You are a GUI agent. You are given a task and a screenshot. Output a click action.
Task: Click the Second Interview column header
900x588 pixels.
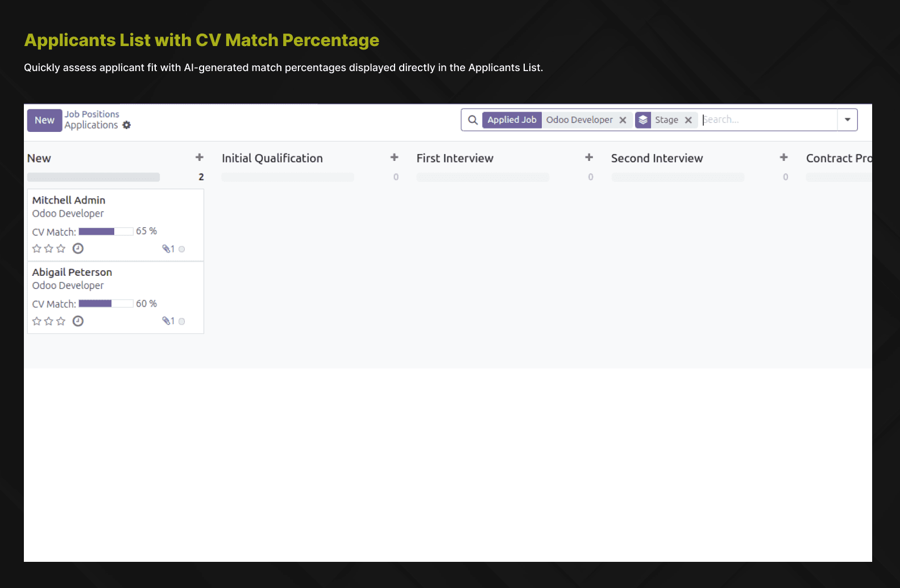(x=657, y=158)
